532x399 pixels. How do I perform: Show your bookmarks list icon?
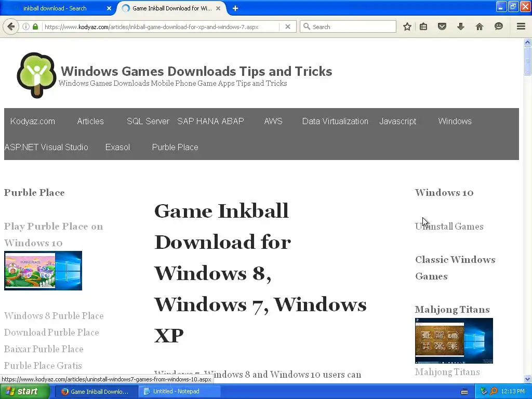[423, 26]
